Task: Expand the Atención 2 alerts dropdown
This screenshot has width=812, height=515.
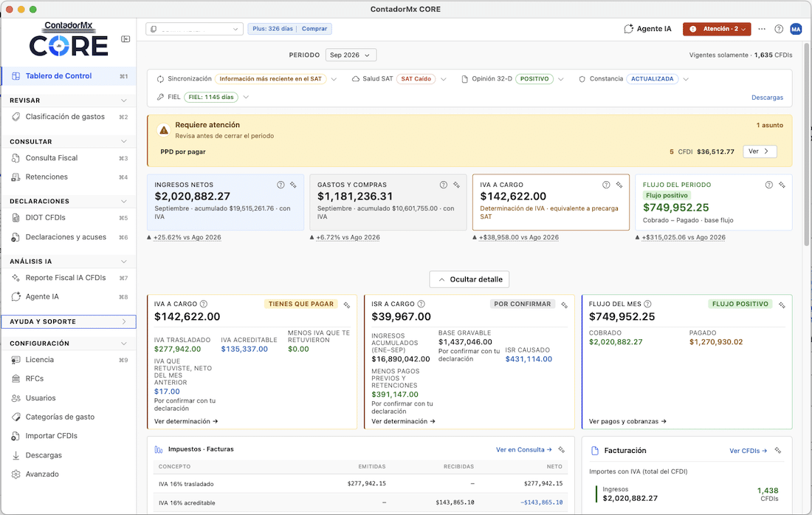Action: (x=717, y=29)
